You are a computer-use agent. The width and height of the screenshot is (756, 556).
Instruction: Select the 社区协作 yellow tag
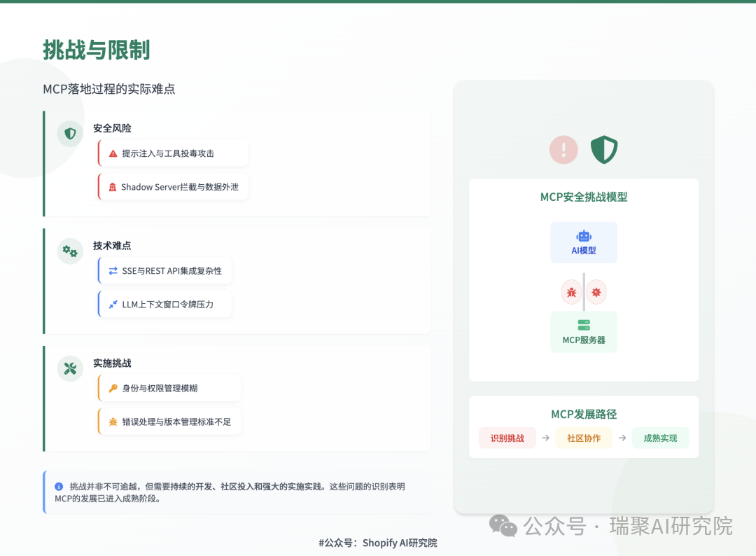tap(584, 438)
